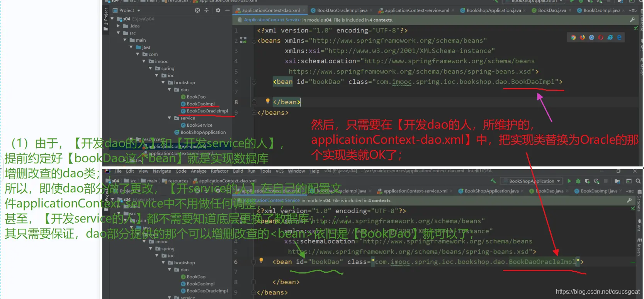This screenshot has width=644, height=299.
Task: Click the green Run button
Action: click(569, 181)
